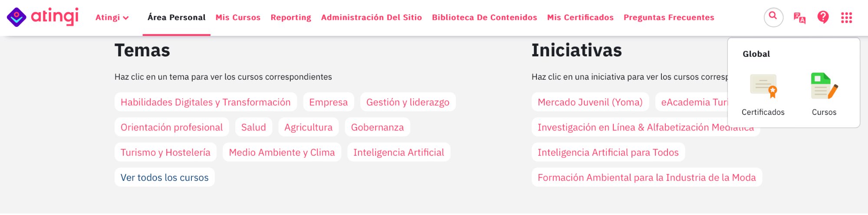Open the Reporting menu item
Viewport: 868px width, 215px height.
point(291,17)
